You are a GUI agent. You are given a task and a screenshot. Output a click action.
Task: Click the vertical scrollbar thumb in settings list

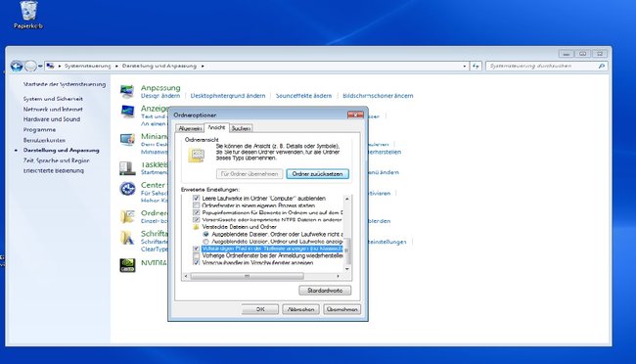tap(346, 250)
